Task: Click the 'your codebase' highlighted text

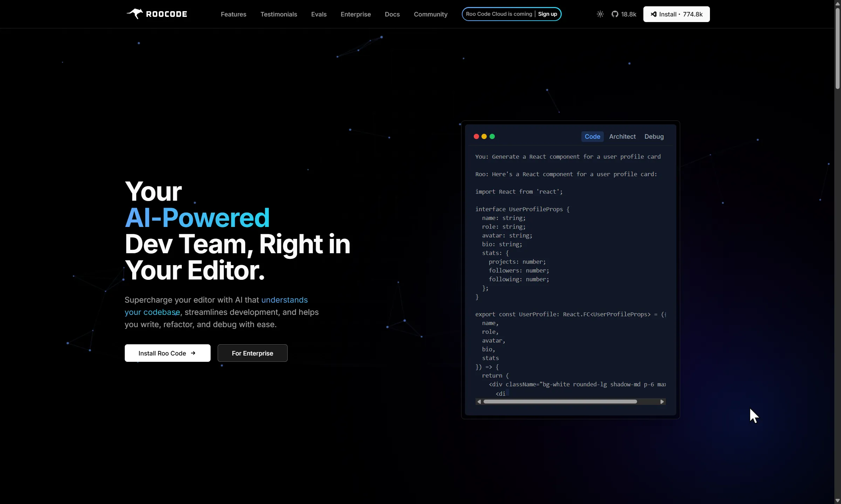Action: click(x=152, y=312)
